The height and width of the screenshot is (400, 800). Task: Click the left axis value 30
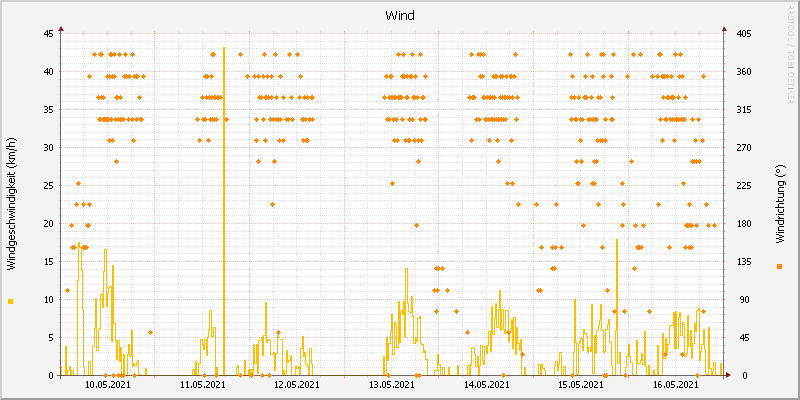tap(48, 148)
